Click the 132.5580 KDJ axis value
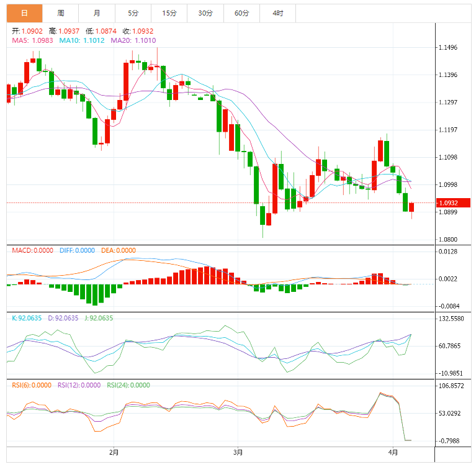The width and height of the screenshot is (476, 472). click(x=451, y=319)
